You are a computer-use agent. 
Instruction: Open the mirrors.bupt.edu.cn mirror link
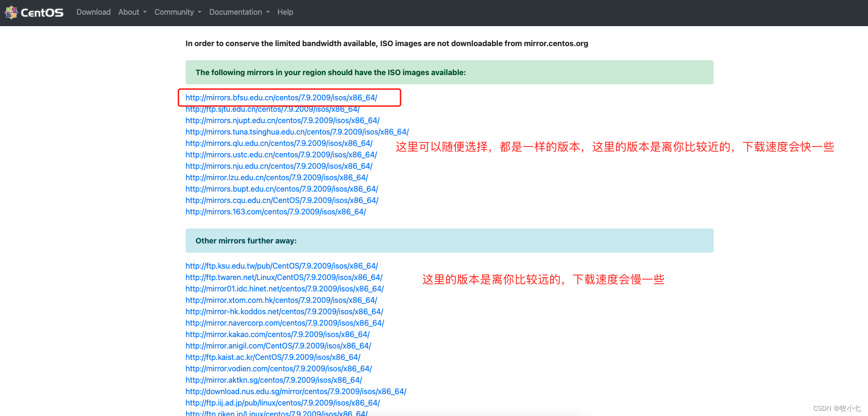click(x=282, y=189)
